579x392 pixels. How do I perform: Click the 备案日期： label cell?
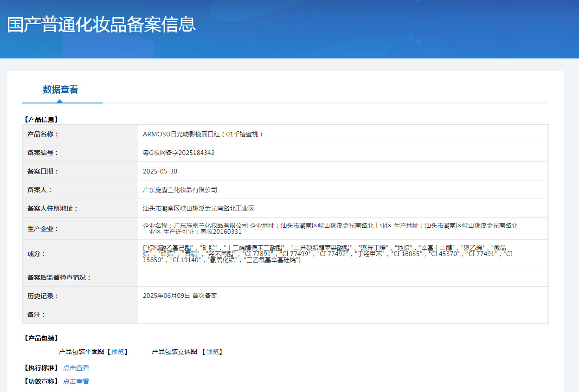(80, 171)
